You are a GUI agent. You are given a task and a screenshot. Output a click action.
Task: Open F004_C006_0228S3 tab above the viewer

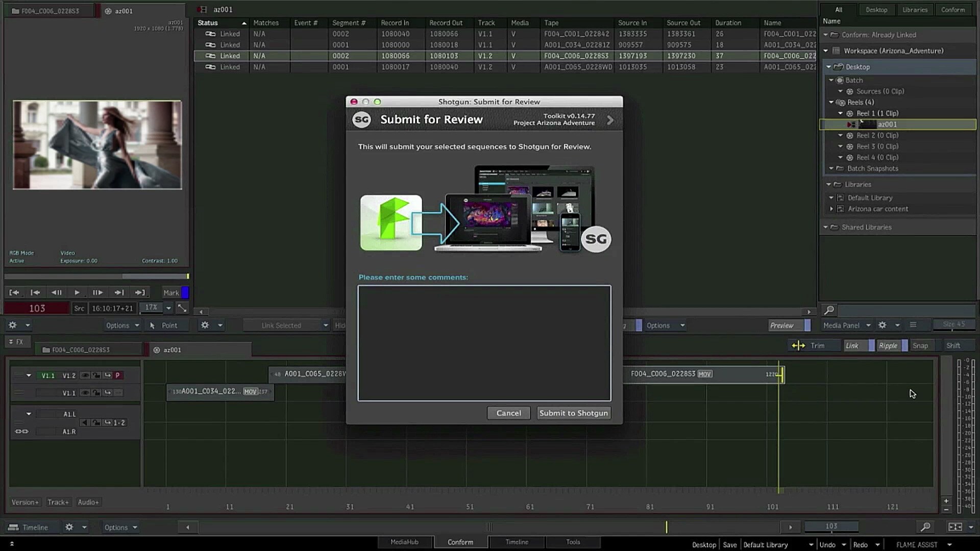point(50,11)
